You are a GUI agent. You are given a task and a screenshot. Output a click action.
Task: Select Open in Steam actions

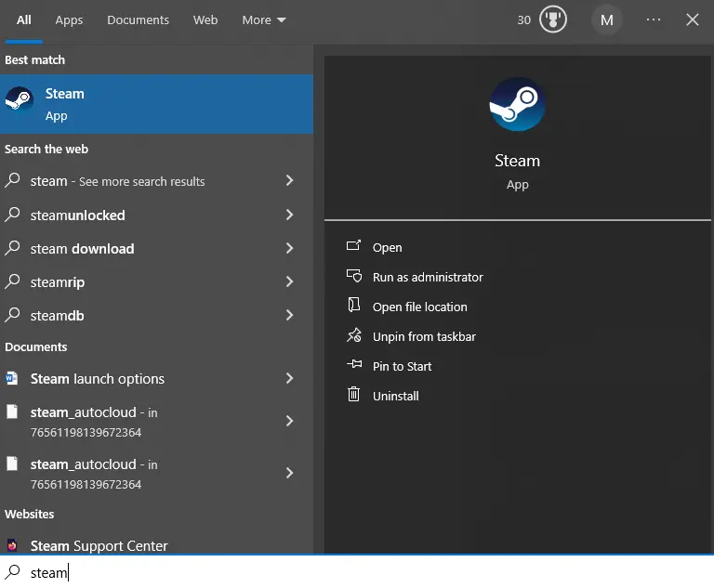[387, 248]
